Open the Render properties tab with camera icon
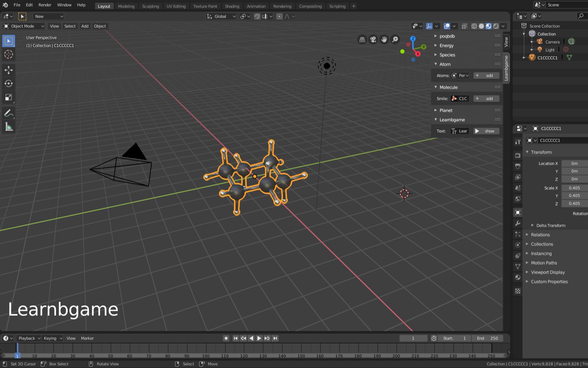Image resolution: width=588 pixels, height=368 pixels. click(x=517, y=155)
